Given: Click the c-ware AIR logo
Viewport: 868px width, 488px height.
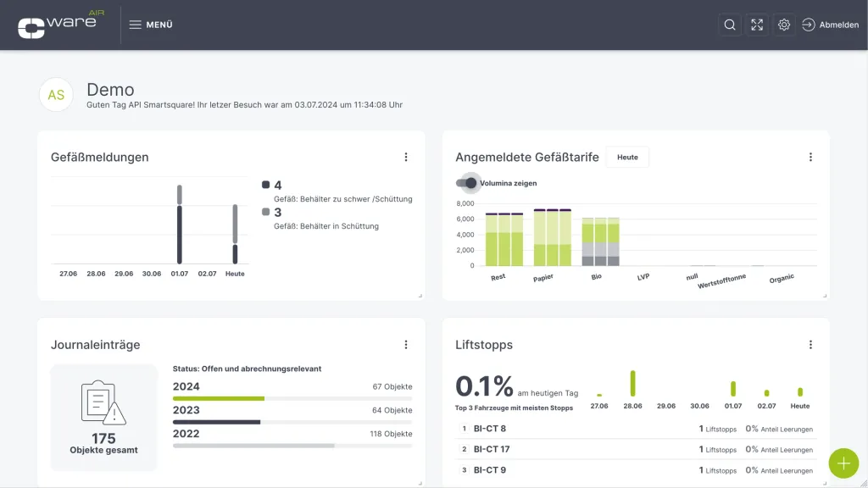Looking at the screenshot, I should pos(61,25).
